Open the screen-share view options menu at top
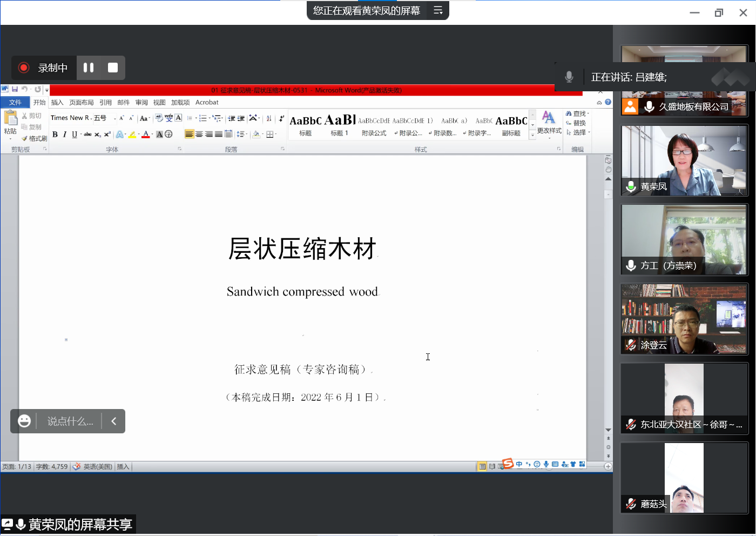 click(438, 10)
